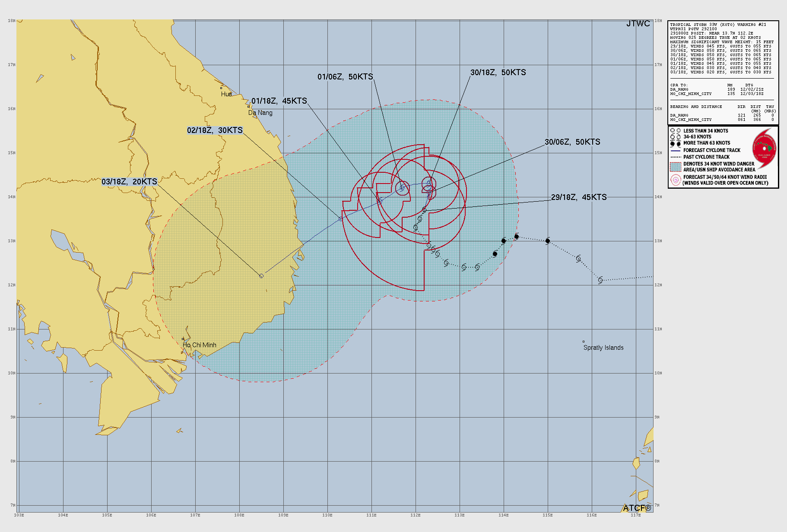The width and height of the screenshot is (787, 532).
Task: Click the JTWC label above the map
Action: click(638, 24)
